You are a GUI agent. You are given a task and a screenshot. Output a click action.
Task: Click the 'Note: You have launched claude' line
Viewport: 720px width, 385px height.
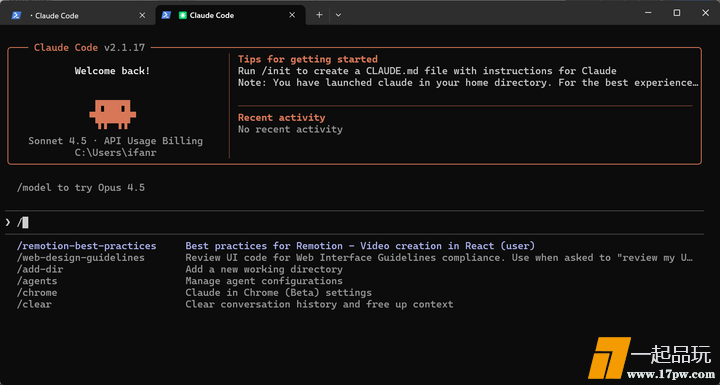[x=468, y=83]
